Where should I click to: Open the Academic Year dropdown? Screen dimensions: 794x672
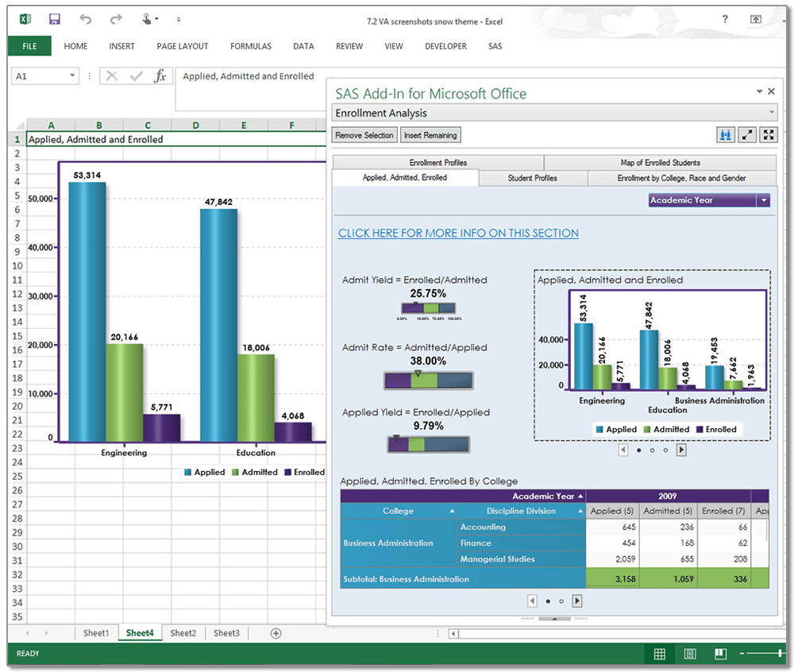pyautogui.click(x=764, y=201)
